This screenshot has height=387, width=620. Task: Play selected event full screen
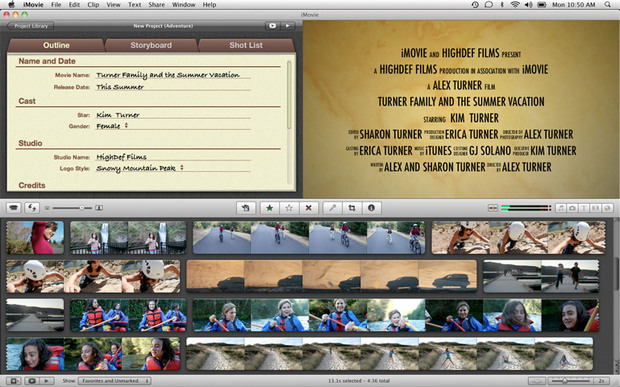tap(32, 381)
